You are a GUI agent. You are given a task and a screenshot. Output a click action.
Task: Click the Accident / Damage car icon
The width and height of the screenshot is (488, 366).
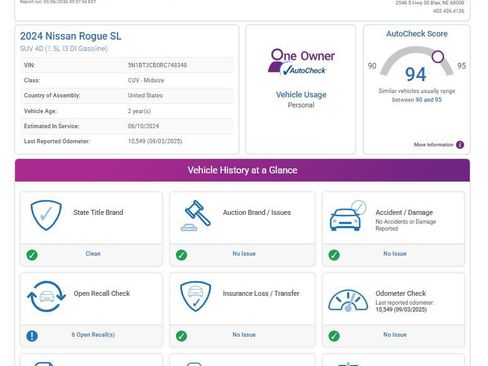[x=348, y=216]
